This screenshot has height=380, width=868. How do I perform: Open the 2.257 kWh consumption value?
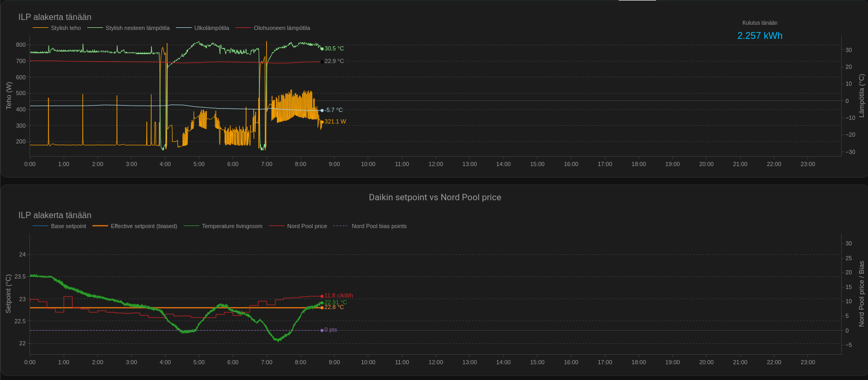point(760,36)
